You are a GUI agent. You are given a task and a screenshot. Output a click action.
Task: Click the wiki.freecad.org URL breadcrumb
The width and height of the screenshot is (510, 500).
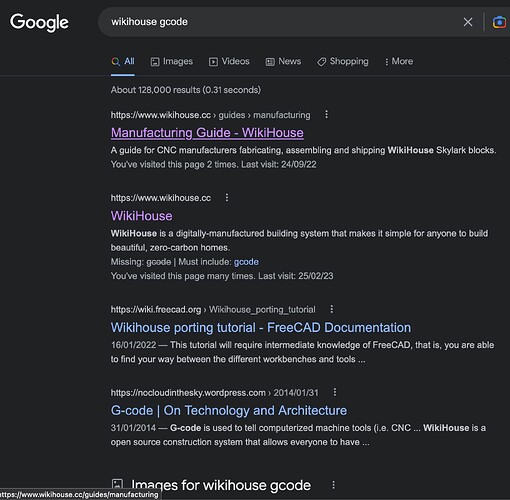coord(213,310)
